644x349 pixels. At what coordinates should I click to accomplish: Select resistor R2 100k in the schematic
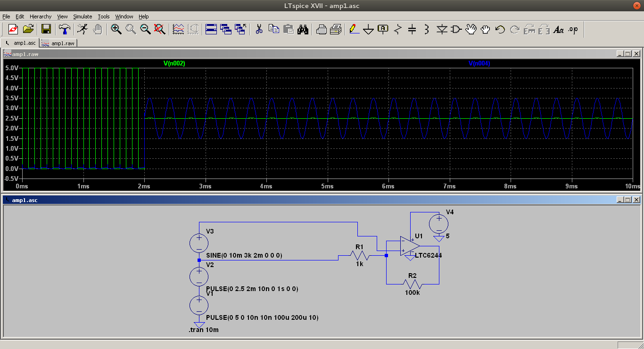pyautogui.click(x=413, y=284)
